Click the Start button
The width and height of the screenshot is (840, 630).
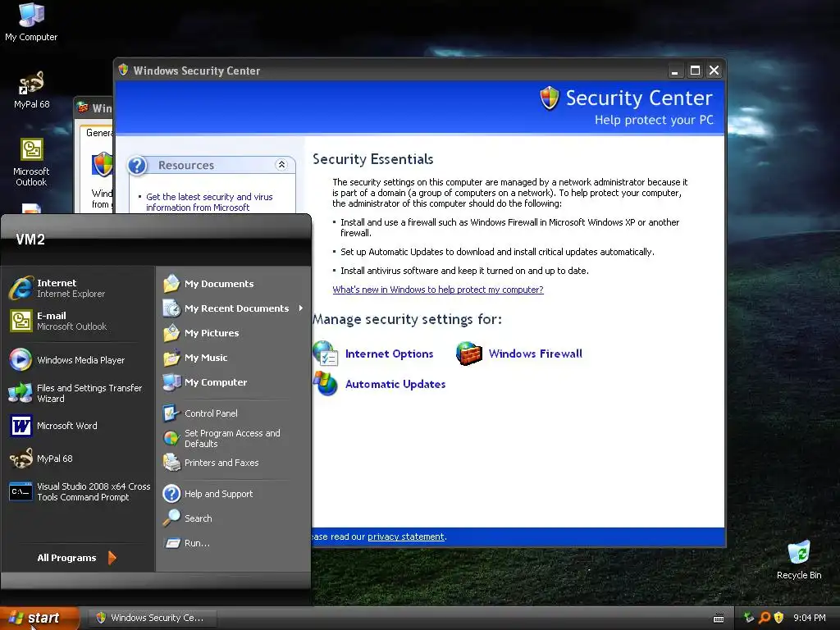click(39, 618)
